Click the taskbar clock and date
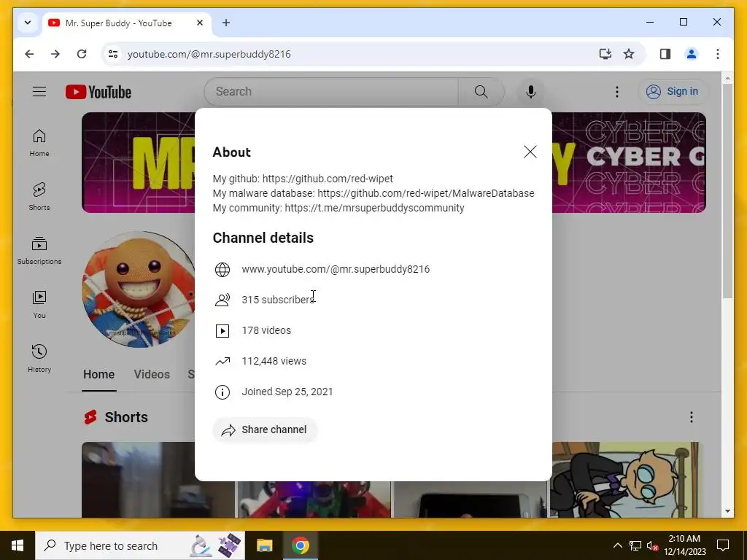 684,545
